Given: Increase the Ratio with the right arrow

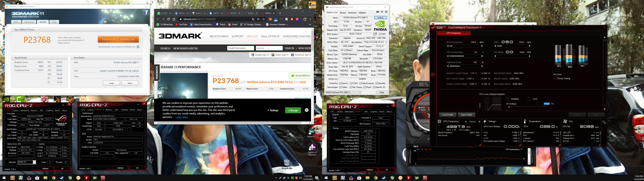Looking at the screenshot, I should [529, 46].
